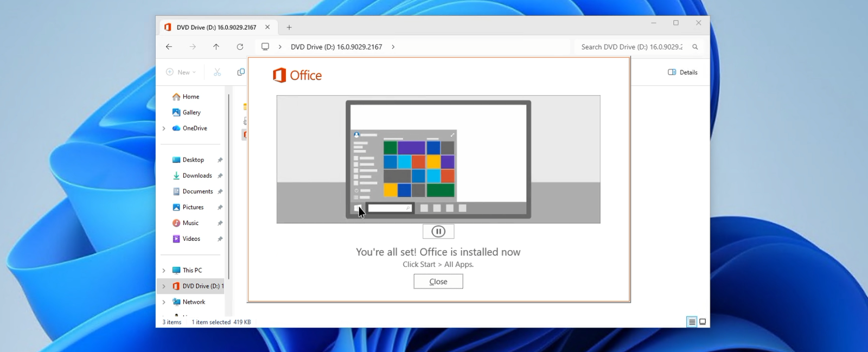Unpin Pictures using its pin icon
868x352 pixels.
220,207
